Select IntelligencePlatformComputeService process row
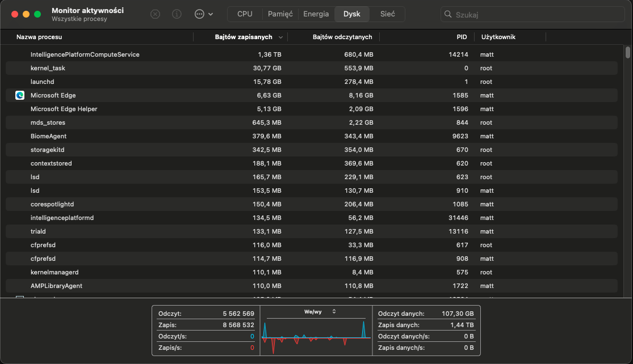633x364 pixels. (312, 54)
